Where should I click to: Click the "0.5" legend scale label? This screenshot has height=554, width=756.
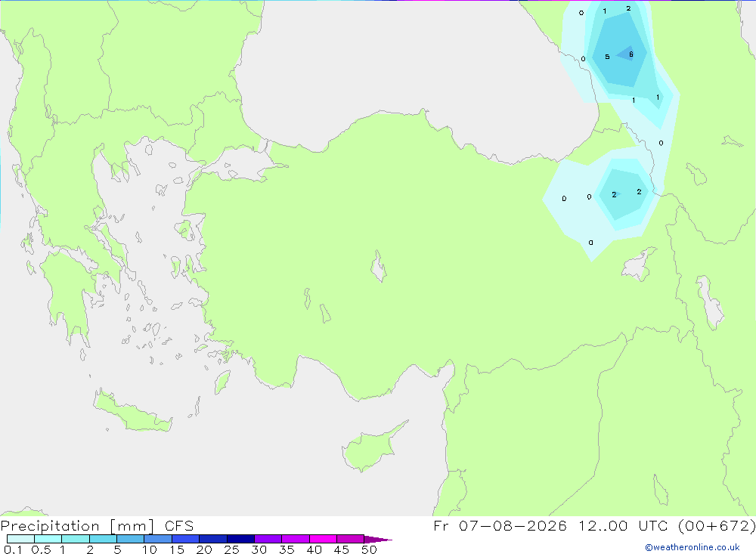click(x=41, y=549)
